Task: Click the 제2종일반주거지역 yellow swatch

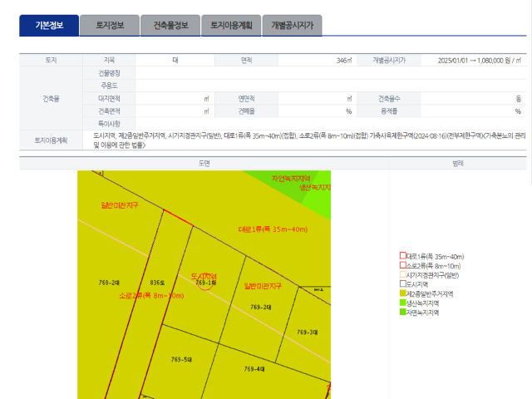Action: click(x=403, y=293)
